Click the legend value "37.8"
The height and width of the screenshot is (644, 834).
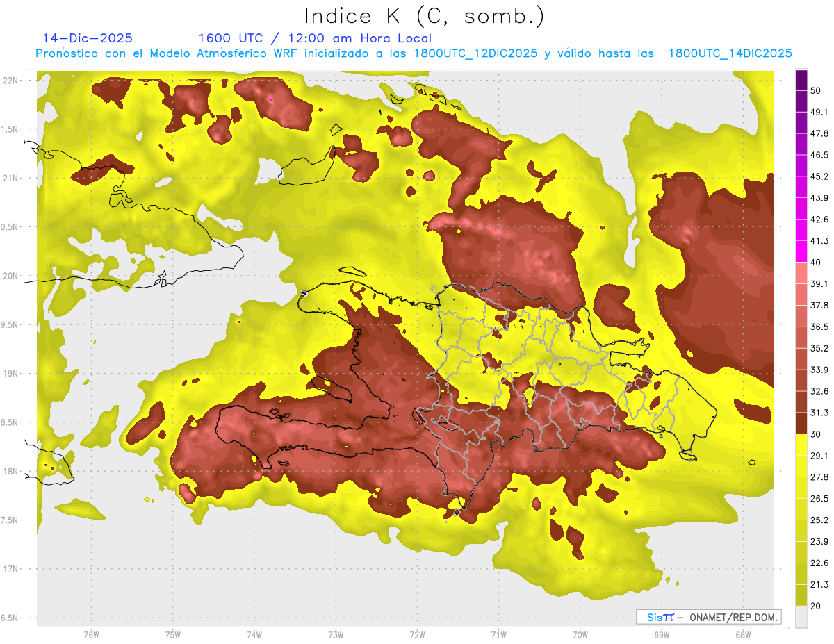coord(819,306)
